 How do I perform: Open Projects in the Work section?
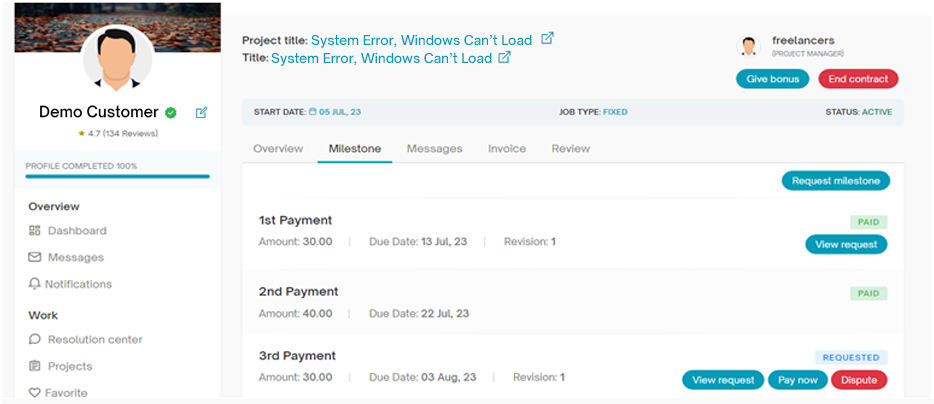point(69,366)
